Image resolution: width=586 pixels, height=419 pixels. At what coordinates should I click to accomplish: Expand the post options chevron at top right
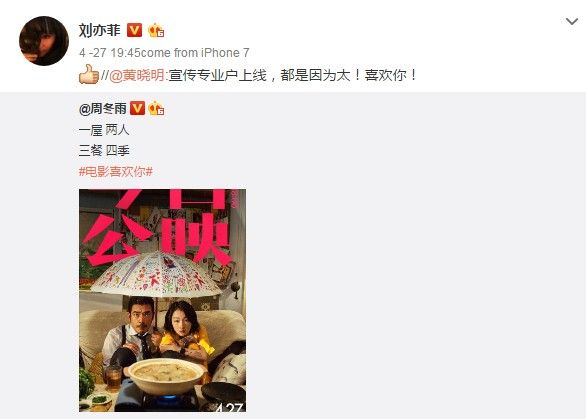pyautogui.click(x=572, y=22)
